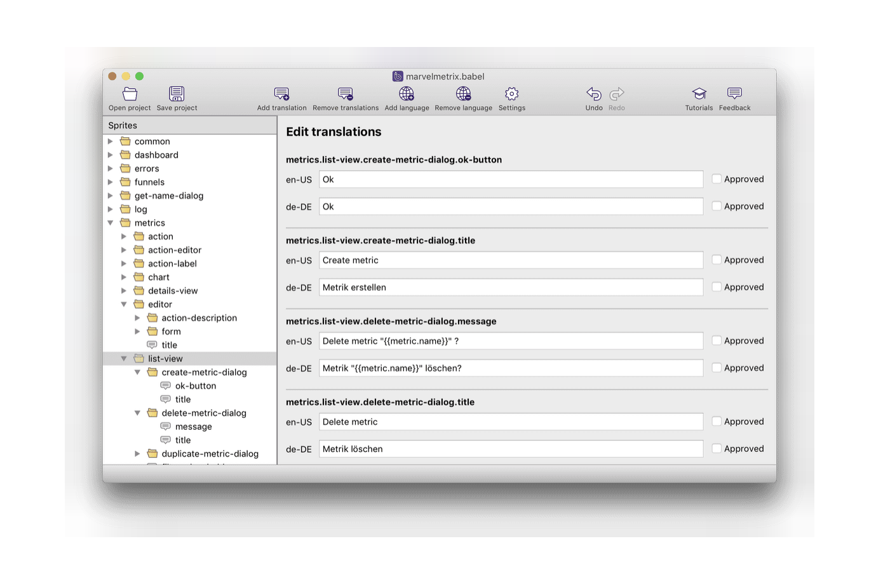This screenshot has width=869, height=588.
Task: Click the 'Edit translations' heading
Action: pos(333,132)
